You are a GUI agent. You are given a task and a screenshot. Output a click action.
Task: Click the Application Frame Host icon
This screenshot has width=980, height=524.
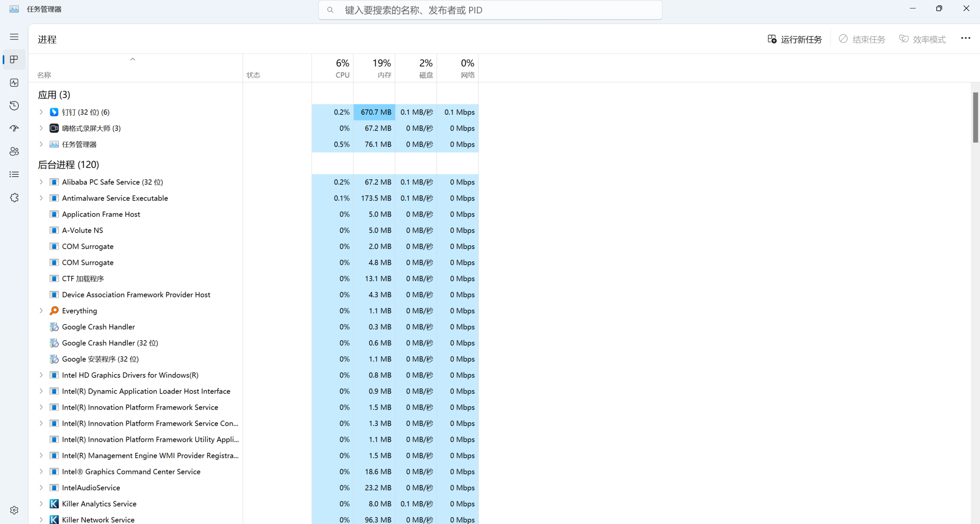coord(54,214)
